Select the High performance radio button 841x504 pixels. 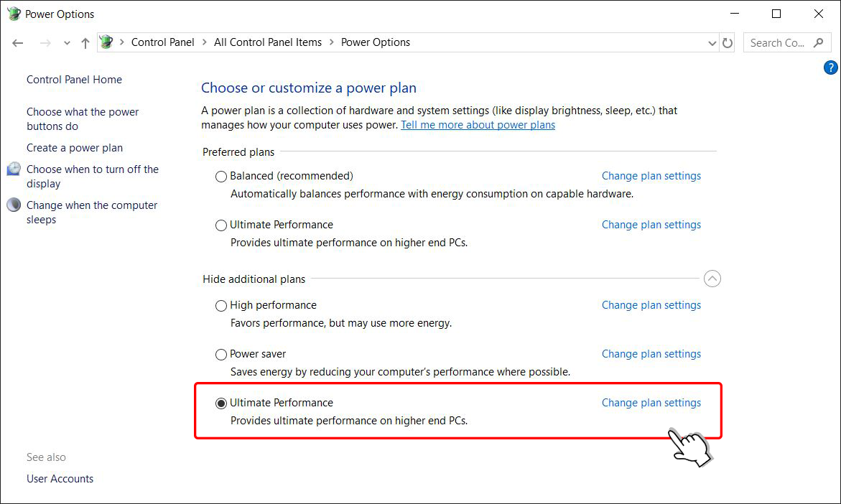coord(221,306)
